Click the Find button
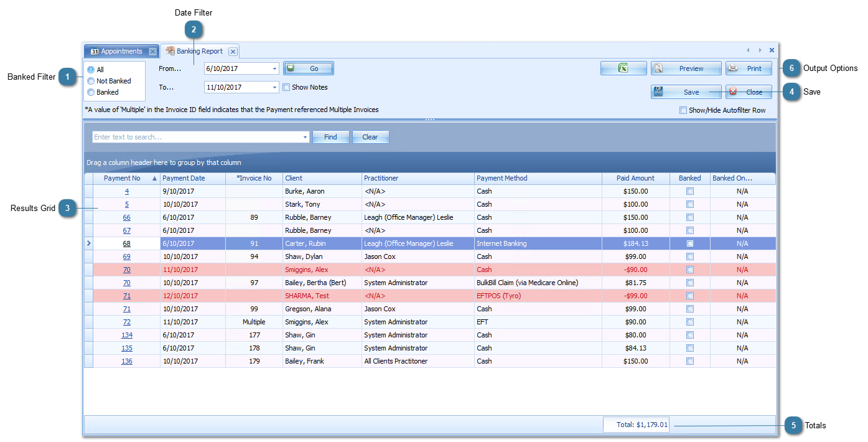The image size is (868, 442). pyautogui.click(x=330, y=137)
